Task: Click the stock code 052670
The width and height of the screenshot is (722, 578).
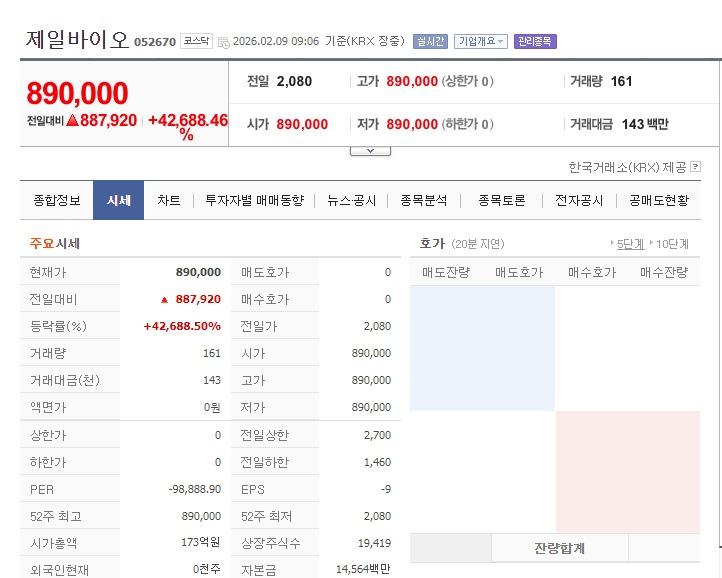Action: pos(155,42)
